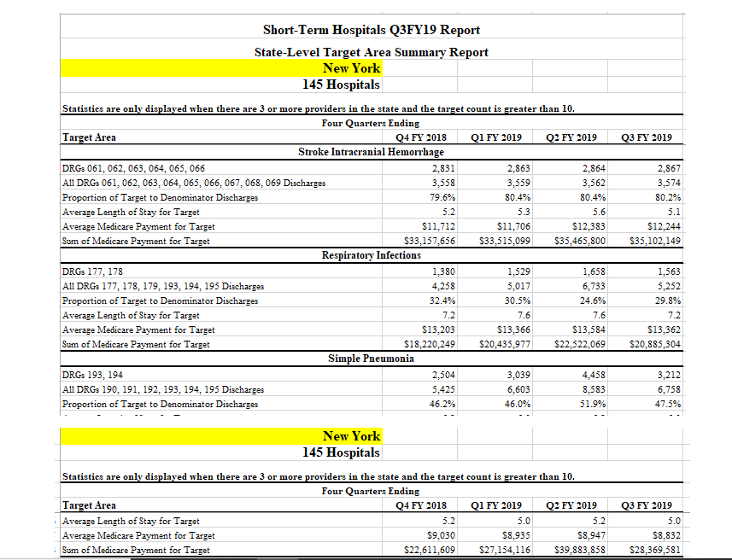
Task: Select the 'Respiratory Infections' section header
Action: (372, 255)
